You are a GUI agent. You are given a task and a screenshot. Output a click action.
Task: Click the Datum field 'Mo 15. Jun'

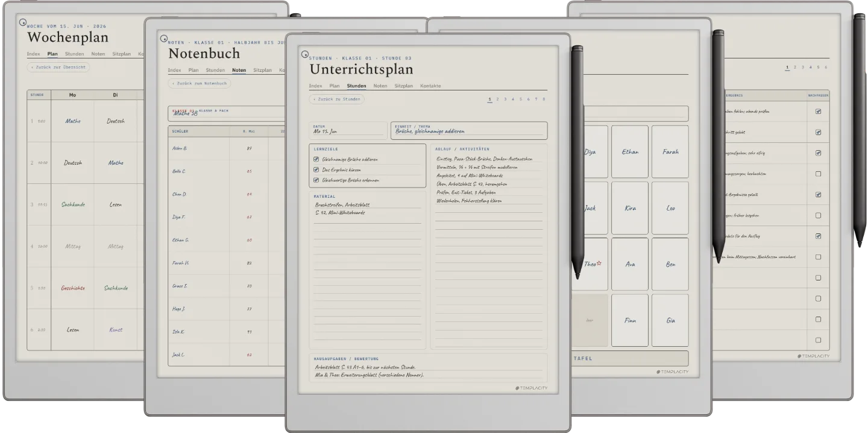point(348,130)
